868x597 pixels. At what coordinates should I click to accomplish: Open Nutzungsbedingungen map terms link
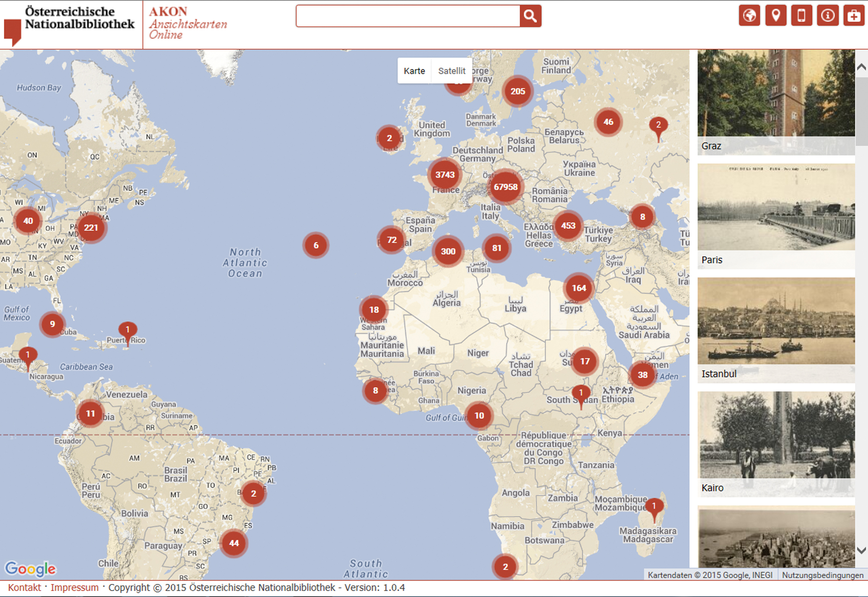(822, 575)
